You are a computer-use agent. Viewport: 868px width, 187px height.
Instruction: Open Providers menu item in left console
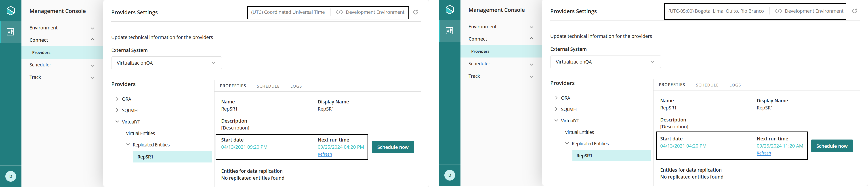pos(62,52)
